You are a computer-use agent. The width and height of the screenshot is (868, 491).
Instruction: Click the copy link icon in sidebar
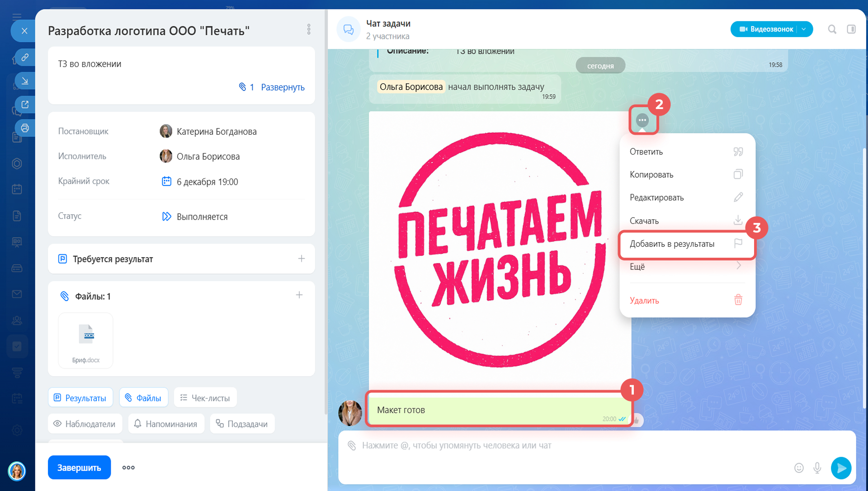coord(25,57)
